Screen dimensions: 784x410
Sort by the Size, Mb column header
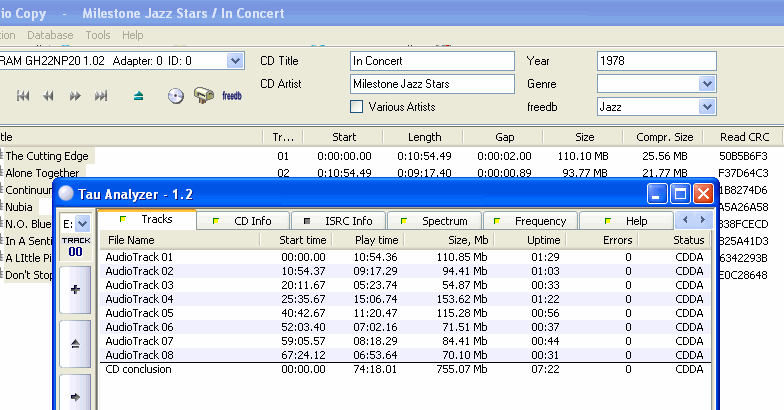(x=449, y=240)
